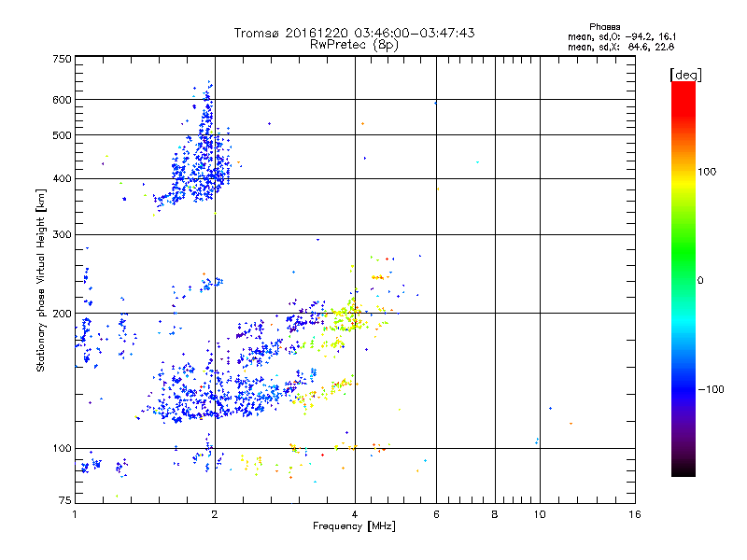Click the phase colorbar gradient
Screen dimensions: 747x560
(x=684, y=278)
